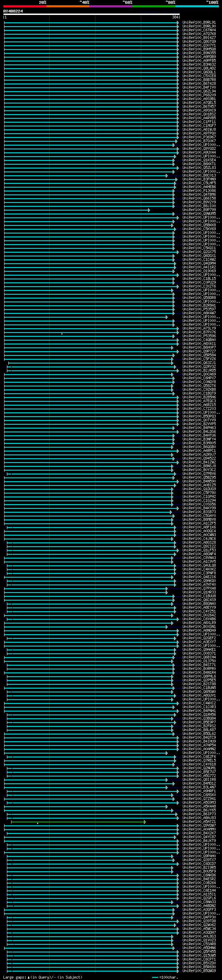The width and height of the screenshot is (222, 980).
Task: Select hit label UniRef100_Q63ZJ1
Action: (199, 363)
